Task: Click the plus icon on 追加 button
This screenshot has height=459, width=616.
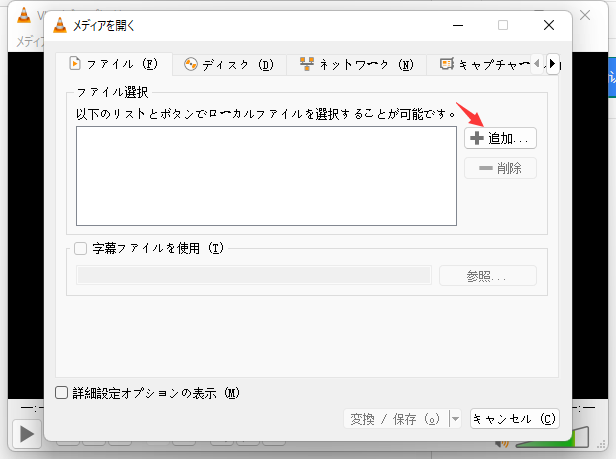Action: coord(477,138)
